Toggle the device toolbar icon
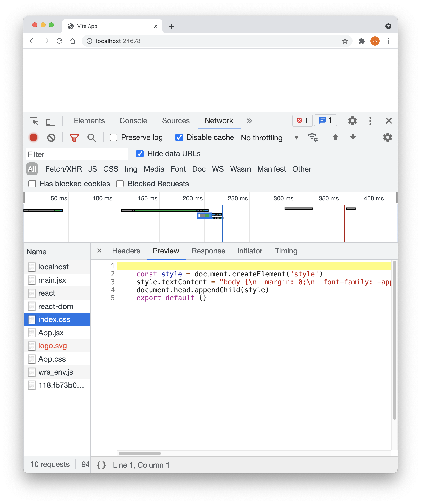This screenshot has height=504, width=421. click(x=50, y=121)
